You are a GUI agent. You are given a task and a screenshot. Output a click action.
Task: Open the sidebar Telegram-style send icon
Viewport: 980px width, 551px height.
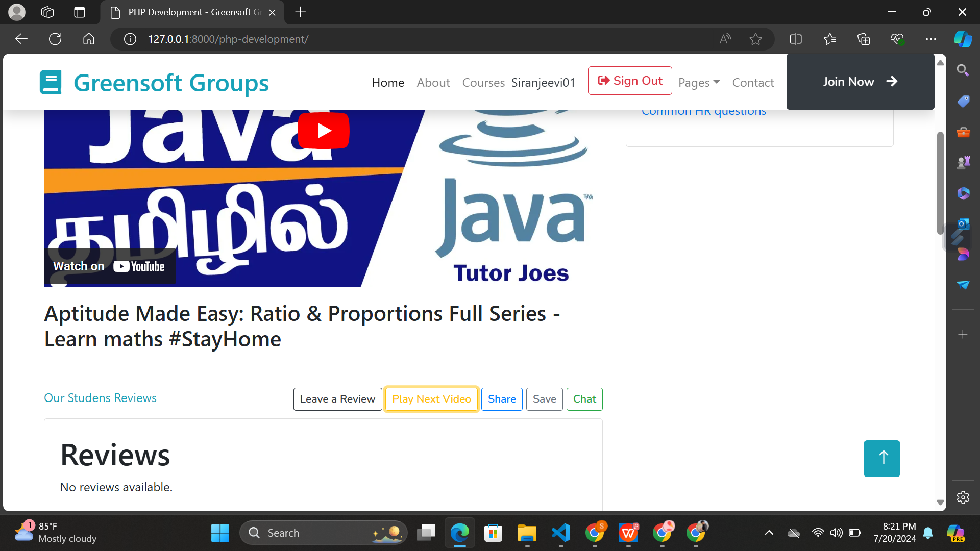coord(963,284)
